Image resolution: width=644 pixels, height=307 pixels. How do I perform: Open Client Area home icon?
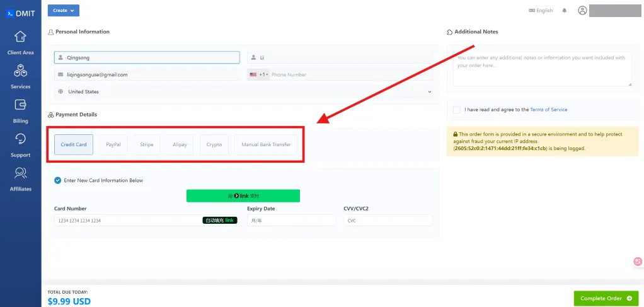point(20,37)
